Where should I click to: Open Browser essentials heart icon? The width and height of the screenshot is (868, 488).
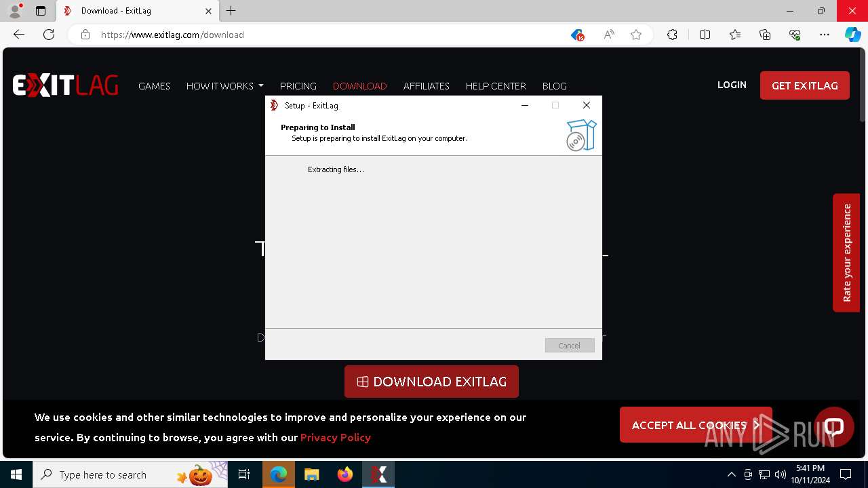(x=795, y=35)
